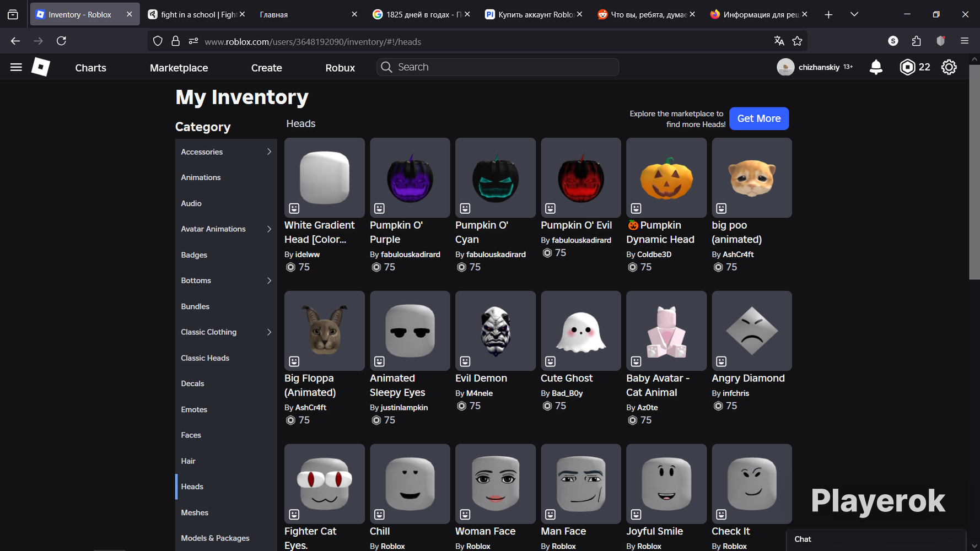
Task: Open the Baby Avatar Cat Animal thumbnail
Action: click(666, 331)
